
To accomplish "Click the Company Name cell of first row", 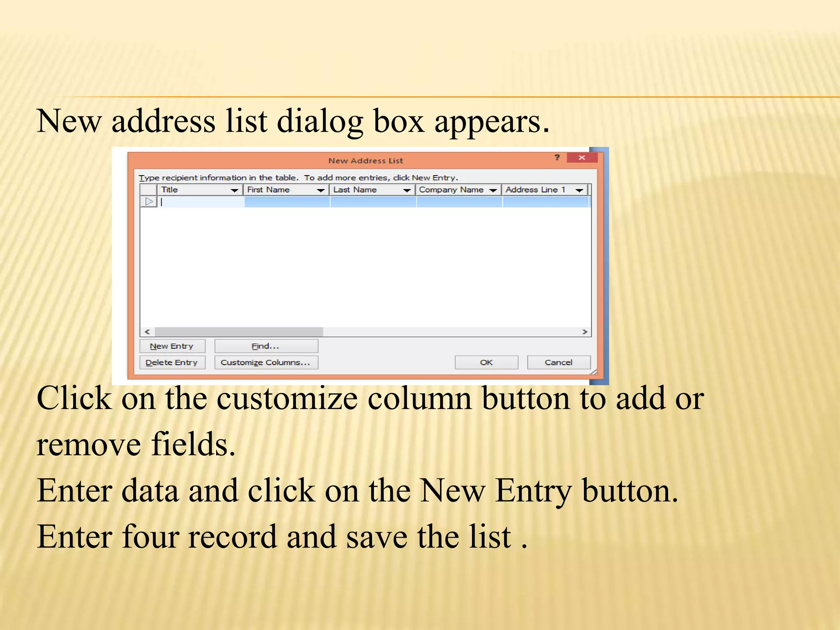I will [459, 202].
